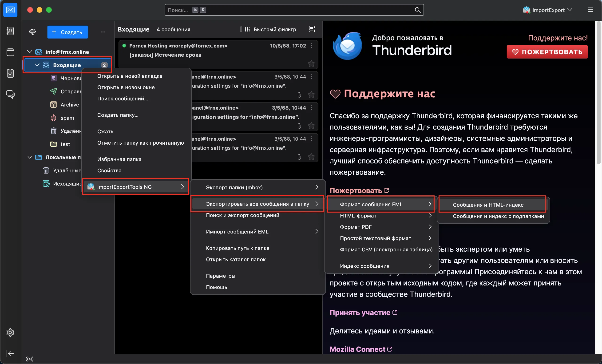Screen dimensions: 602x364
Task: Select Сообщения и HTML-индекс menu item
Action: [488, 205]
